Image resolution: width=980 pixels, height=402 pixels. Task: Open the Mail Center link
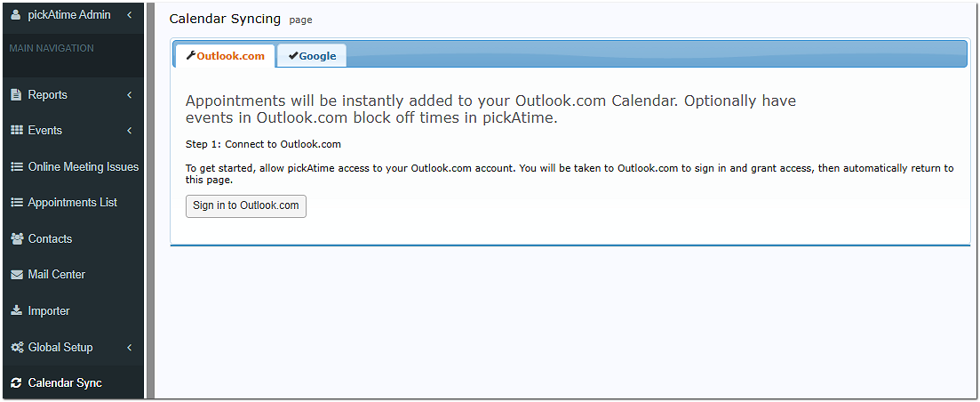[56, 275]
